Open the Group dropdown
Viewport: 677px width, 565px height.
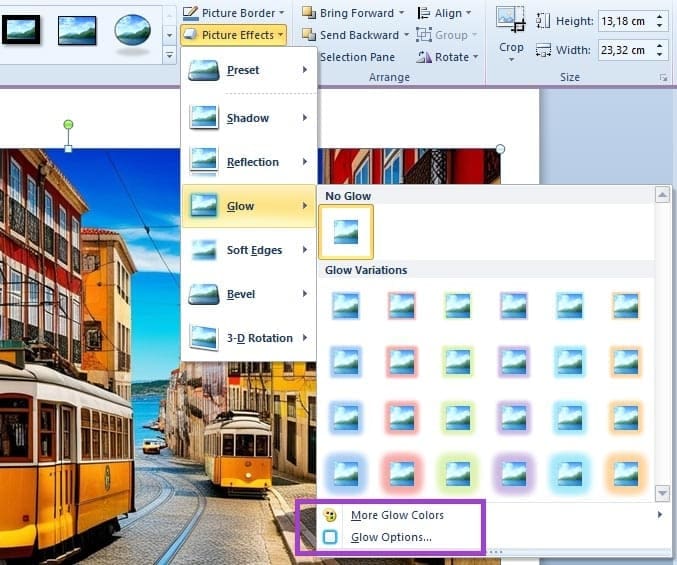(x=447, y=35)
